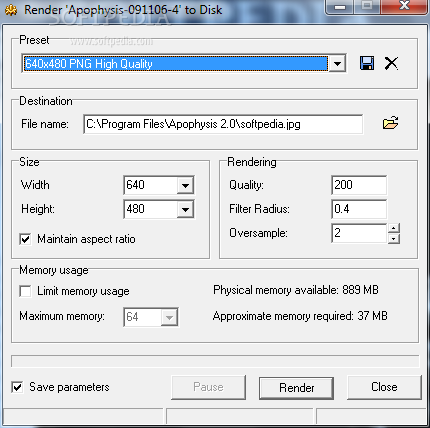This screenshot has width=430, height=428.
Task: Expand the Width dropdown arrow
Action: (x=185, y=185)
